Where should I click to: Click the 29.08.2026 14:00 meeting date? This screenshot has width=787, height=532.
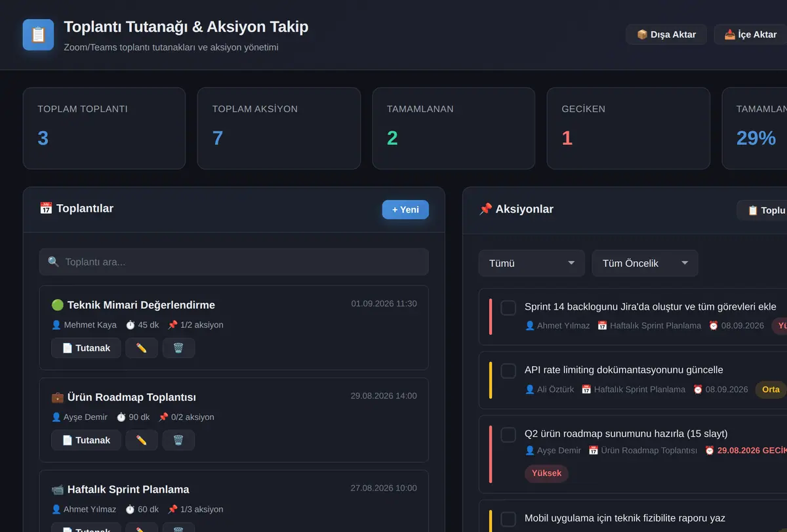tap(384, 396)
